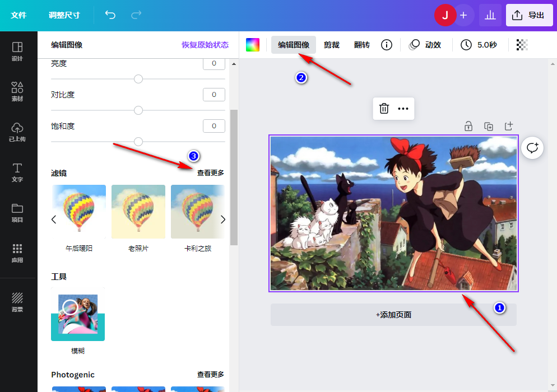Open the comment bubble on the canvas
557x392 pixels.
click(532, 148)
